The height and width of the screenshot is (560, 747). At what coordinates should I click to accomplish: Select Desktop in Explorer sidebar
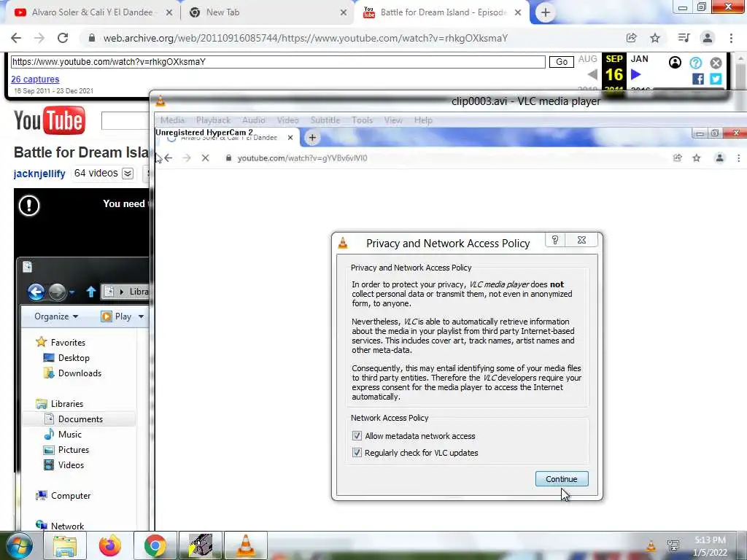coord(74,357)
